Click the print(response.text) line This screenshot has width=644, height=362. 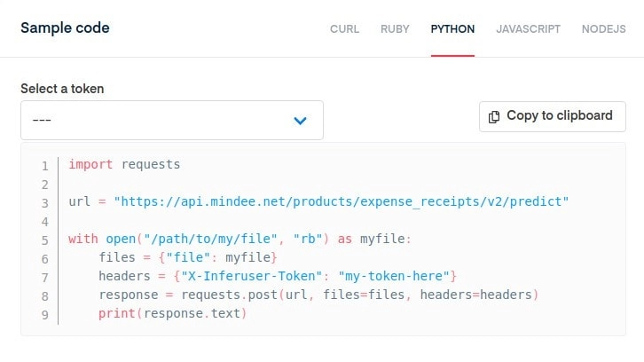pos(172,313)
